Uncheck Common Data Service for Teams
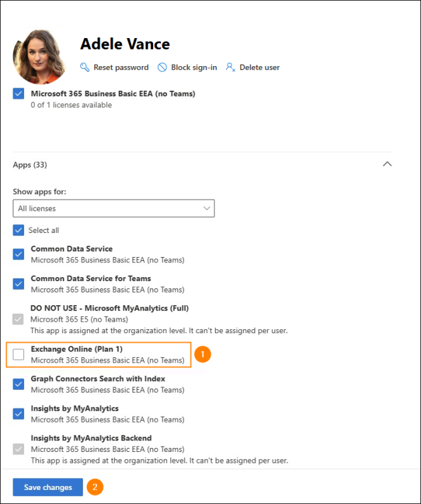 pos(18,284)
